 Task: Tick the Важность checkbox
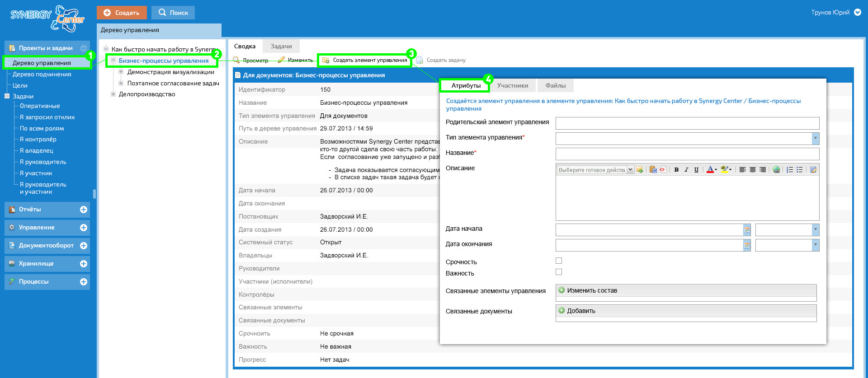[559, 272]
